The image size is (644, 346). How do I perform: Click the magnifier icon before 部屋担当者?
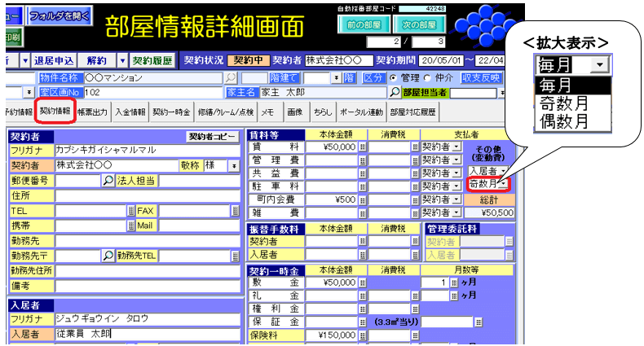tap(395, 93)
